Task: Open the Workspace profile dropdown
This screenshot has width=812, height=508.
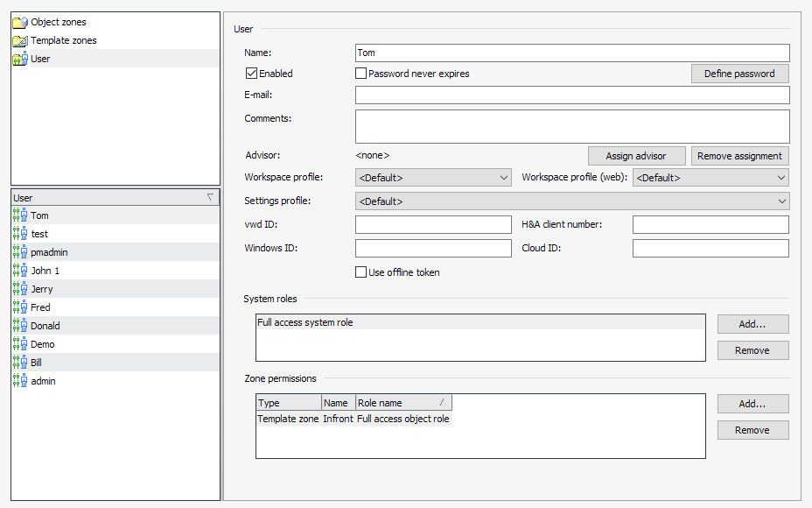Action: [x=433, y=178]
